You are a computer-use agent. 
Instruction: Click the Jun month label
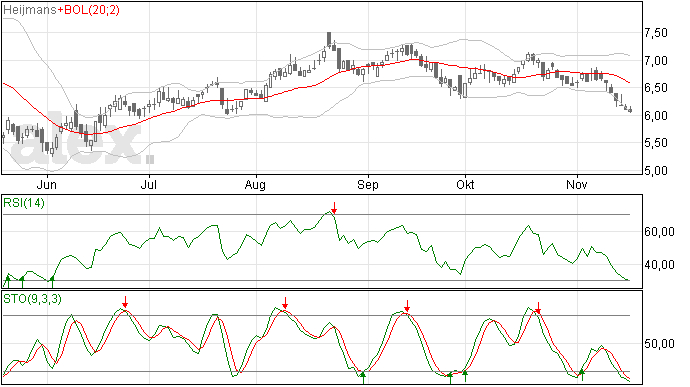click(47, 184)
